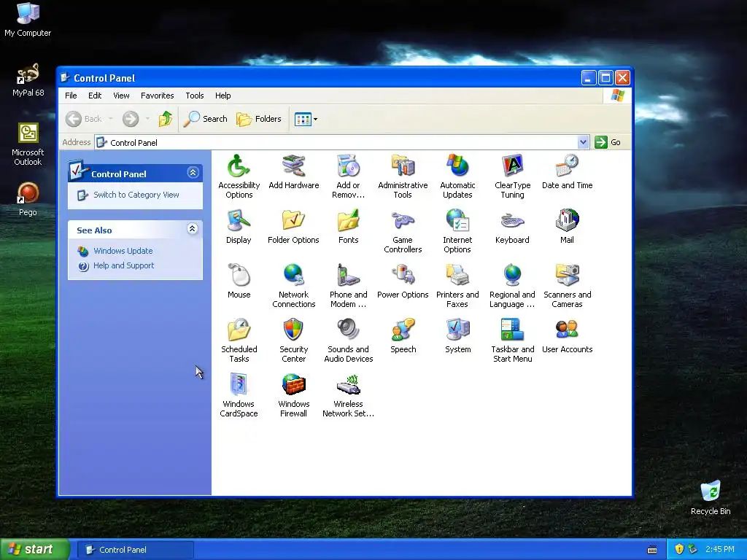Open the Help menu
Image resolution: width=747 pixels, height=560 pixels.
[x=222, y=96]
